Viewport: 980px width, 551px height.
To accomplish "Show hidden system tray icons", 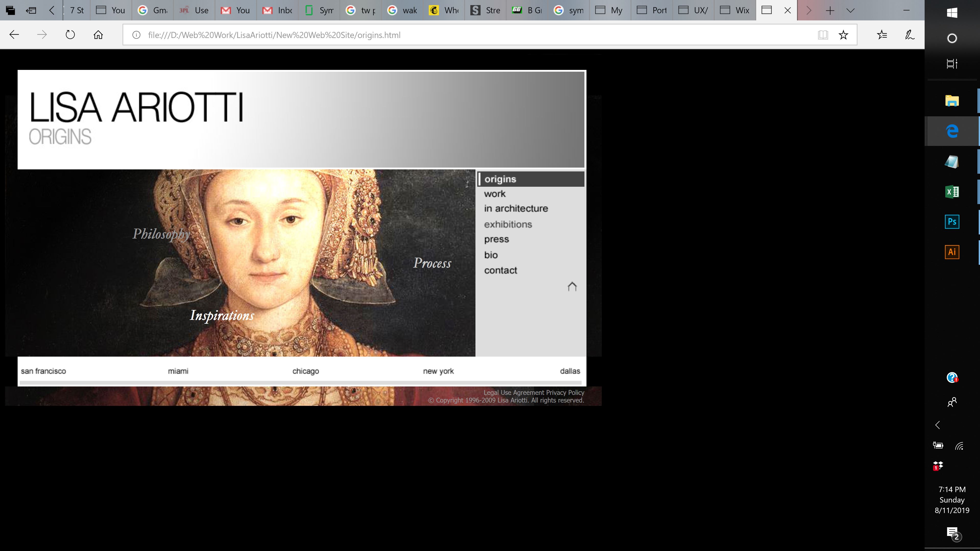I will pyautogui.click(x=938, y=425).
